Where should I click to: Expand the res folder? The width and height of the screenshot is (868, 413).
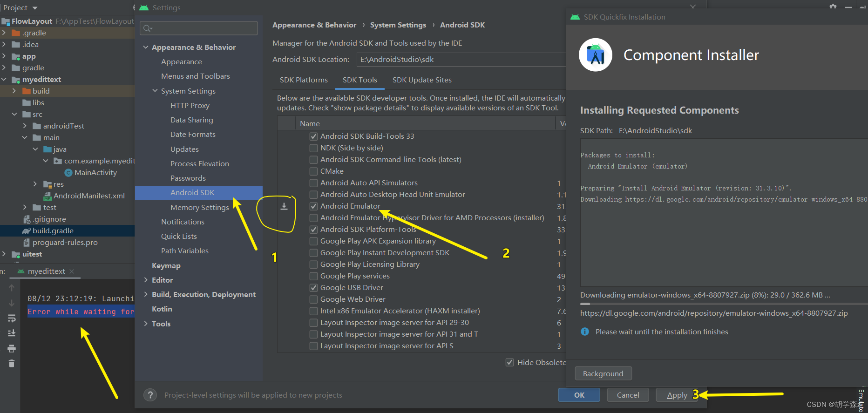click(x=35, y=184)
